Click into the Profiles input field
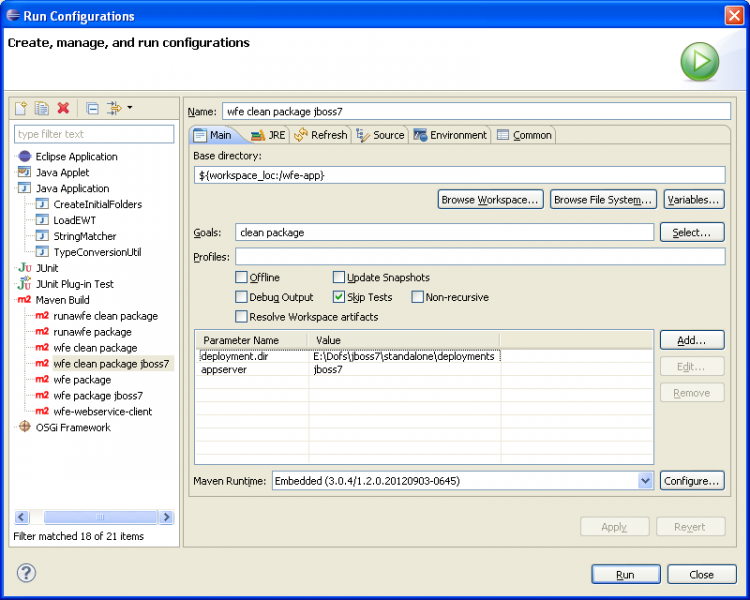This screenshot has height=600, width=750. click(x=480, y=257)
